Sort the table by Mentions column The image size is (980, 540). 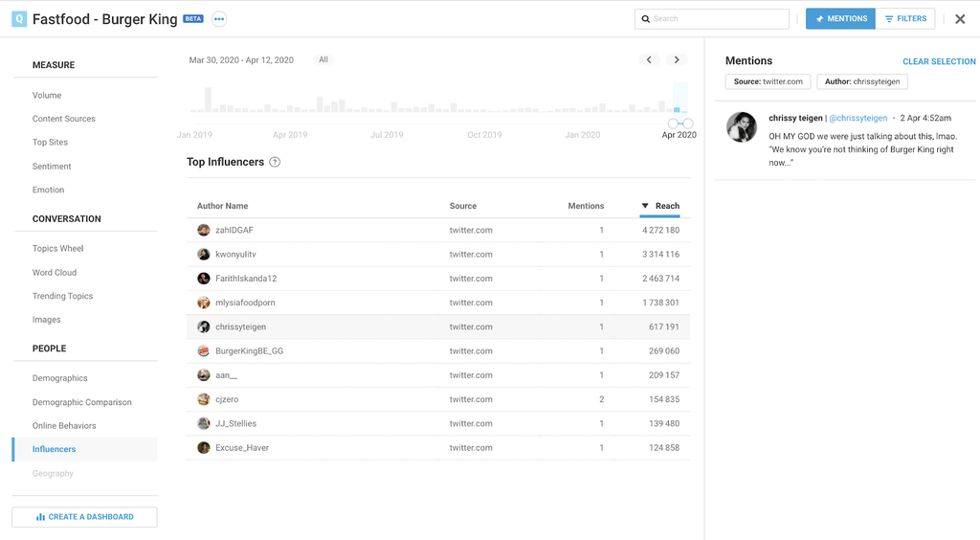pos(586,206)
